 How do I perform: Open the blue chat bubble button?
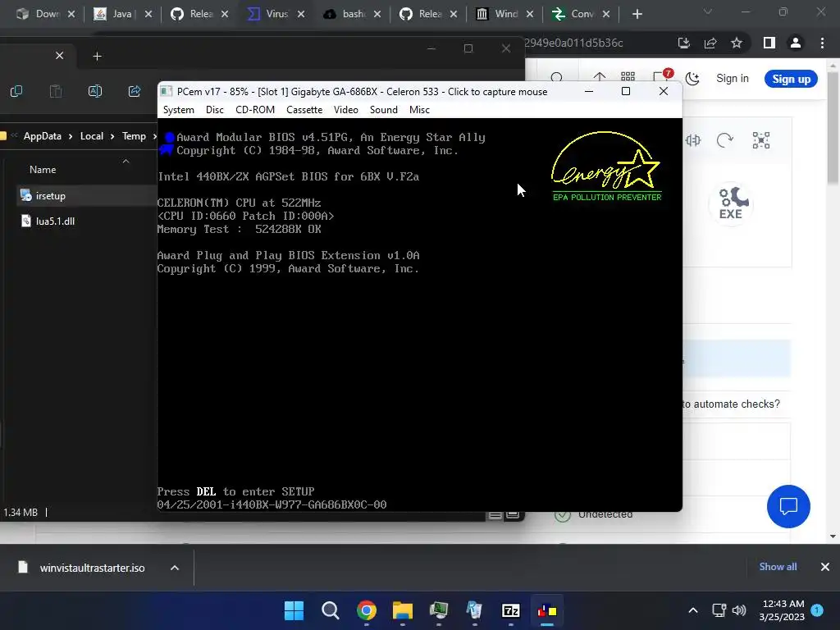coord(788,506)
